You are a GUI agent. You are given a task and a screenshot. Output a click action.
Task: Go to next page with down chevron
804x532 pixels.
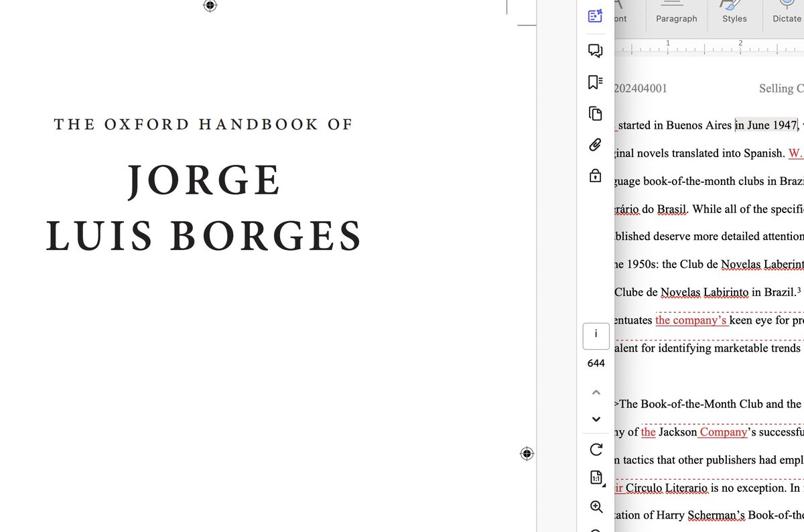pyautogui.click(x=596, y=419)
